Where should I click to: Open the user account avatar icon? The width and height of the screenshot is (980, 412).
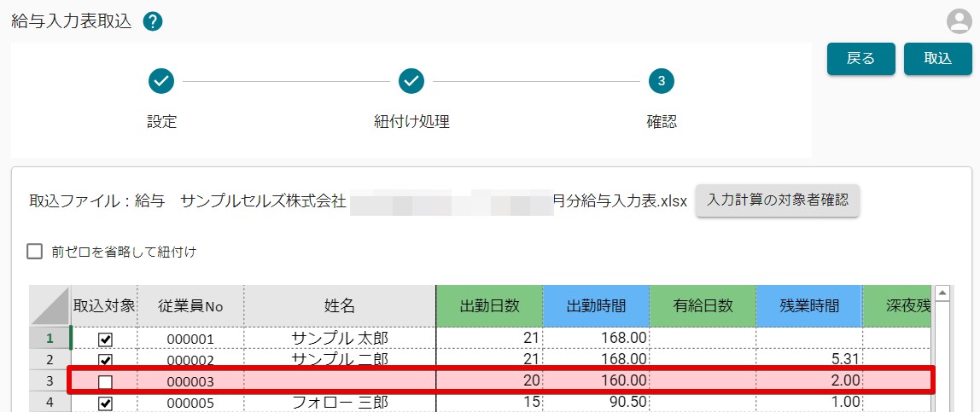[x=958, y=22]
